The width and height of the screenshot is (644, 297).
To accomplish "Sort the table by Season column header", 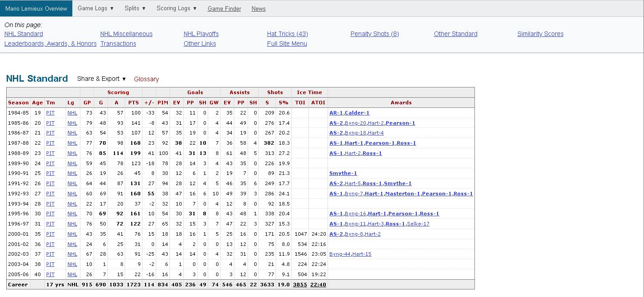I will (x=18, y=103).
